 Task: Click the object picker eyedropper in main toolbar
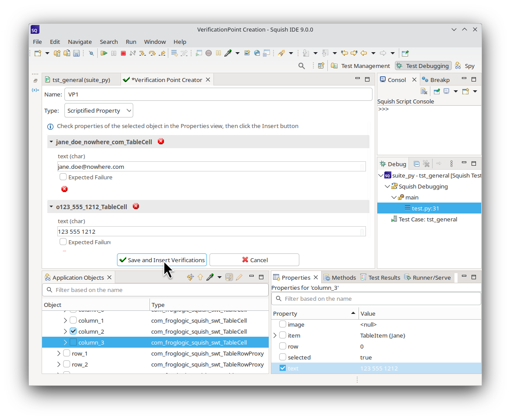[x=228, y=53]
